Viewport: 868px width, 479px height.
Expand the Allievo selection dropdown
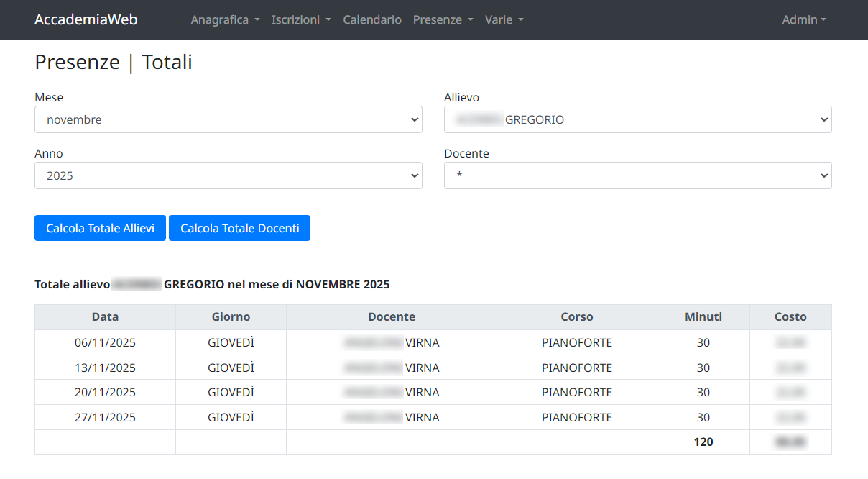point(637,120)
